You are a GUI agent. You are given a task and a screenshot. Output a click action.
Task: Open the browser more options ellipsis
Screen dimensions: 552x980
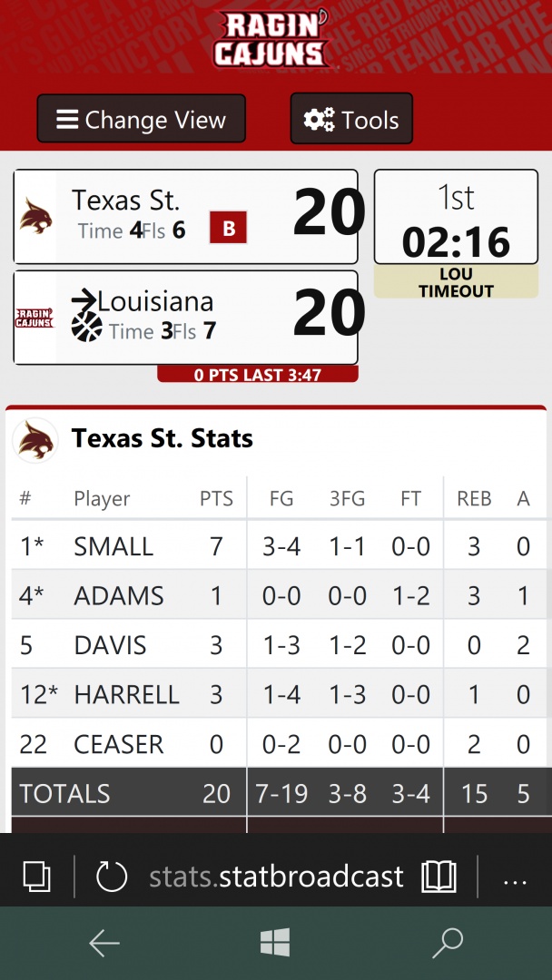(515, 878)
